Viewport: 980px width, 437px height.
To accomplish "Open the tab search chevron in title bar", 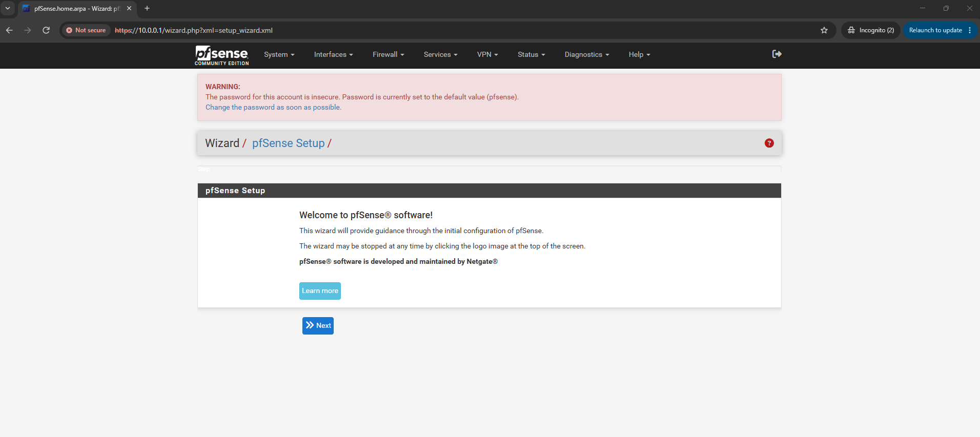I will [x=8, y=8].
